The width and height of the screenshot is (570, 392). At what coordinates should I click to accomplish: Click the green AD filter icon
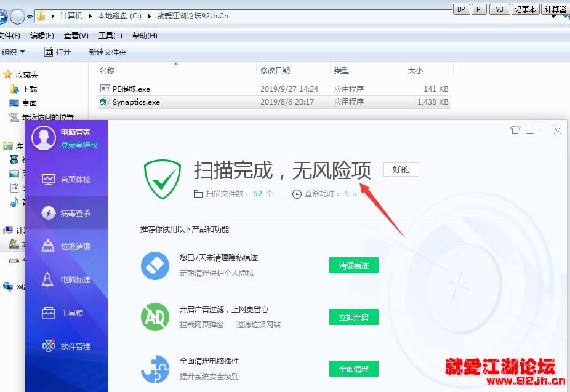[x=155, y=317]
